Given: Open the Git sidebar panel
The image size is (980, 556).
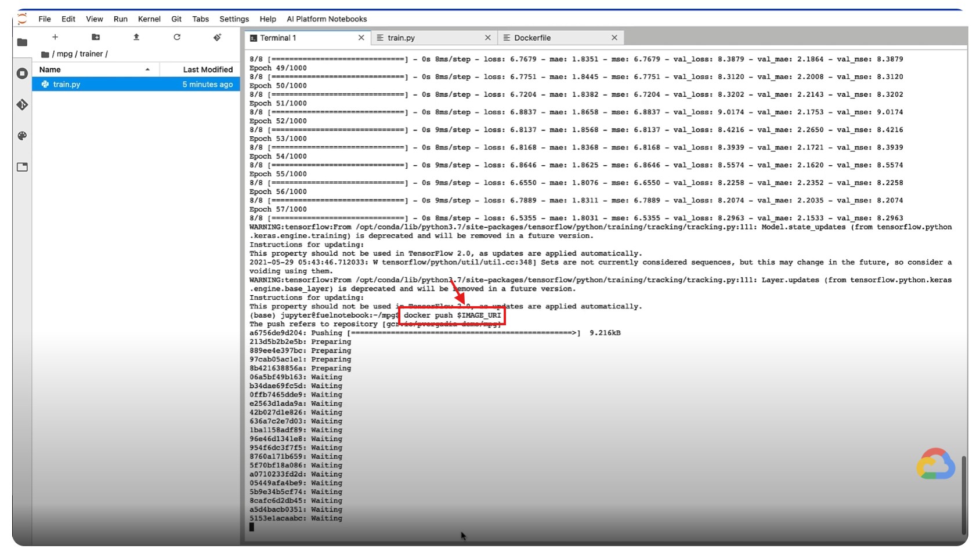Looking at the screenshot, I should (x=22, y=105).
